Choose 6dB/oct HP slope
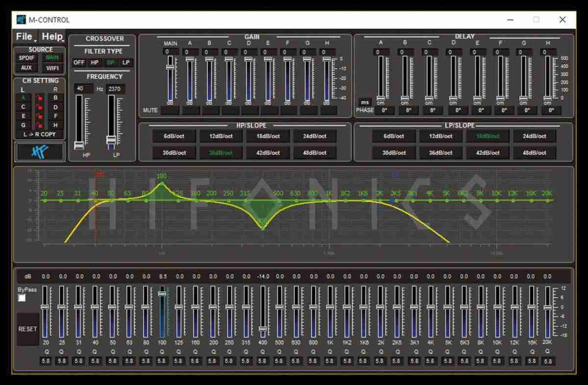 174,136
